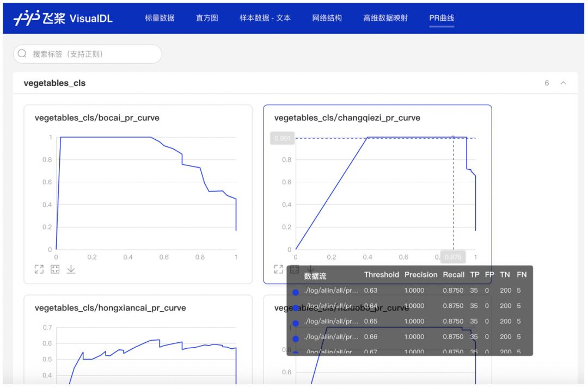Click the hongxiancai_pr_curve chart title

coord(110,308)
